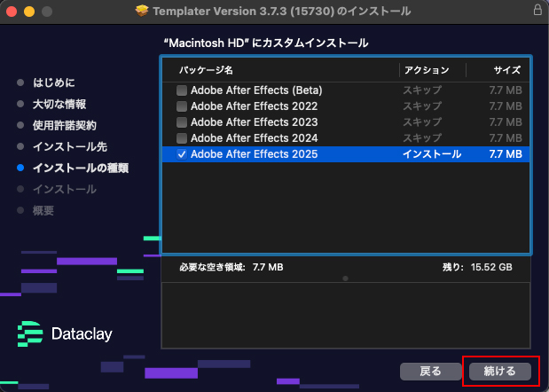Select the 使用許諾契約 step

click(64, 125)
